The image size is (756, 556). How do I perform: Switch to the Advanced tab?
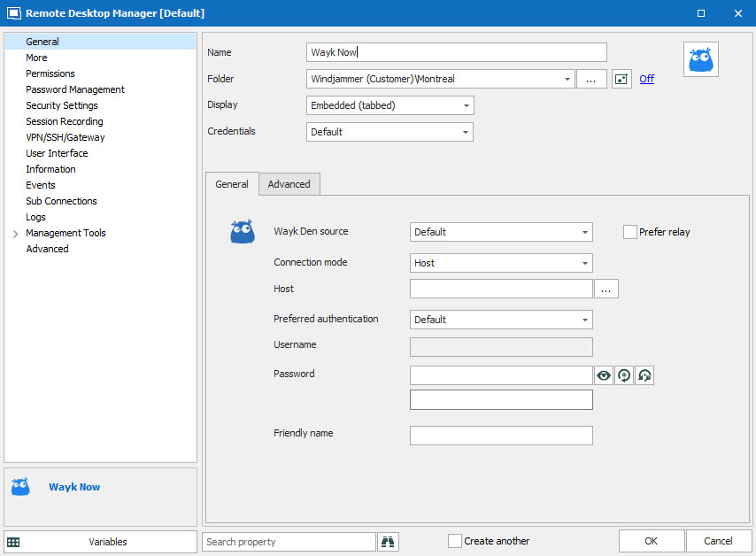(x=289, y=184)
